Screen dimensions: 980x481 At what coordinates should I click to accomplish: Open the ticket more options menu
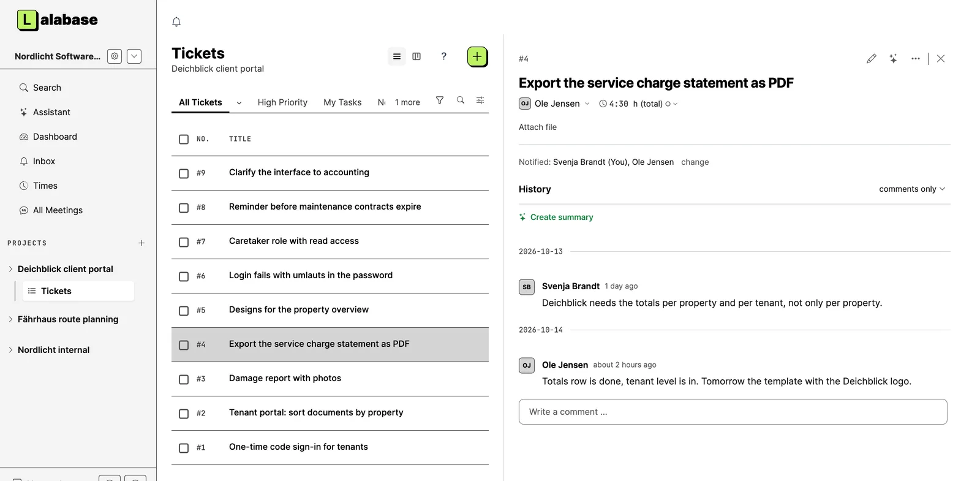pos(916,59)
